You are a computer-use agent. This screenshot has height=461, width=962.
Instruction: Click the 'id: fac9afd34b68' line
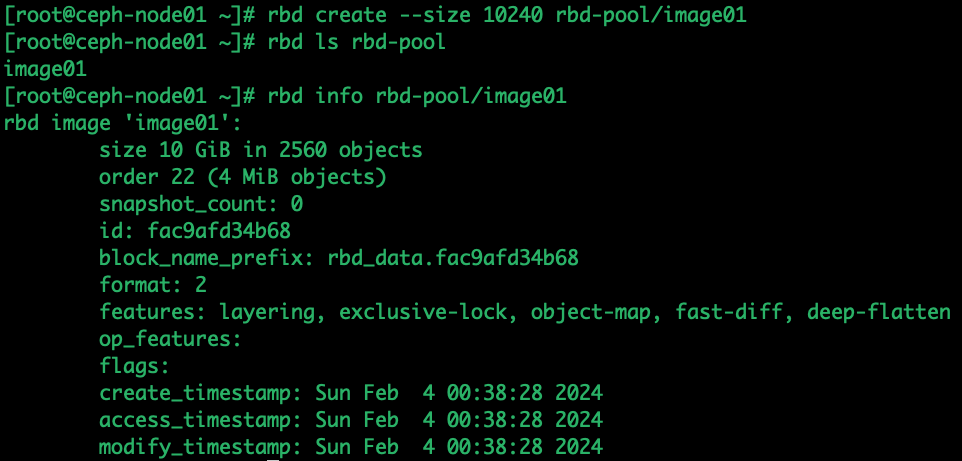coord(194,231)
